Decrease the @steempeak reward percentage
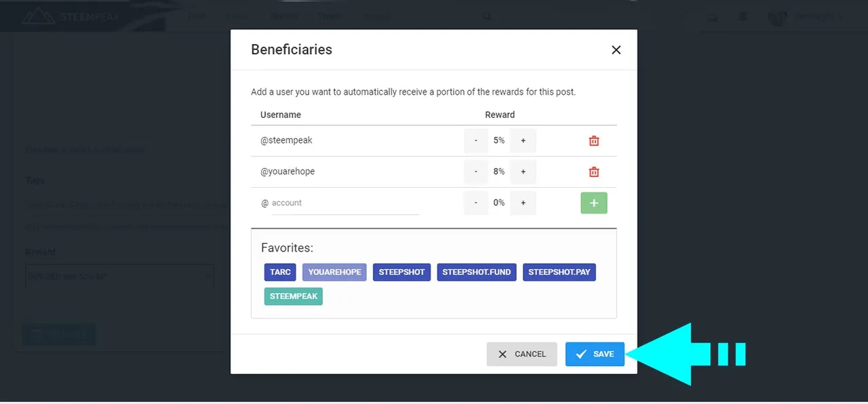 click(476, 141)
